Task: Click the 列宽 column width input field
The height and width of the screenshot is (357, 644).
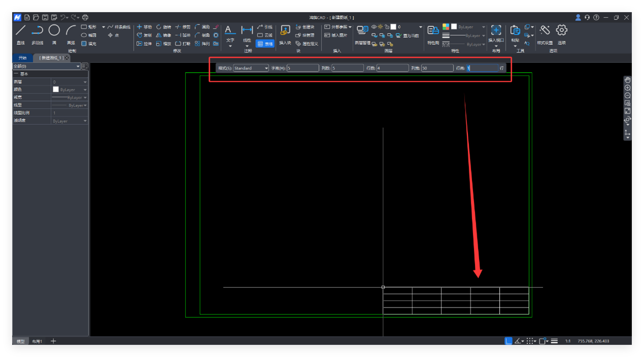Action: click(x=437, y=68)
